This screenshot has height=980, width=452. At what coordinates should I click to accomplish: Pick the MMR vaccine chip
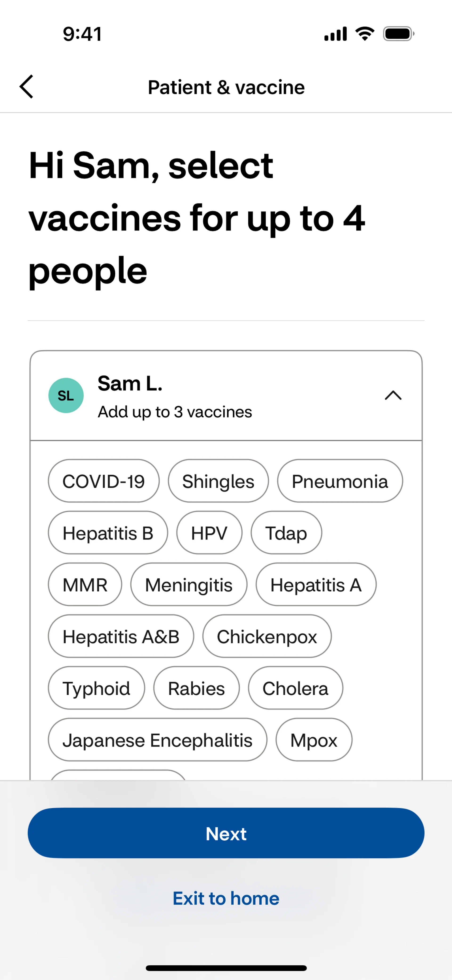[85, 585]
